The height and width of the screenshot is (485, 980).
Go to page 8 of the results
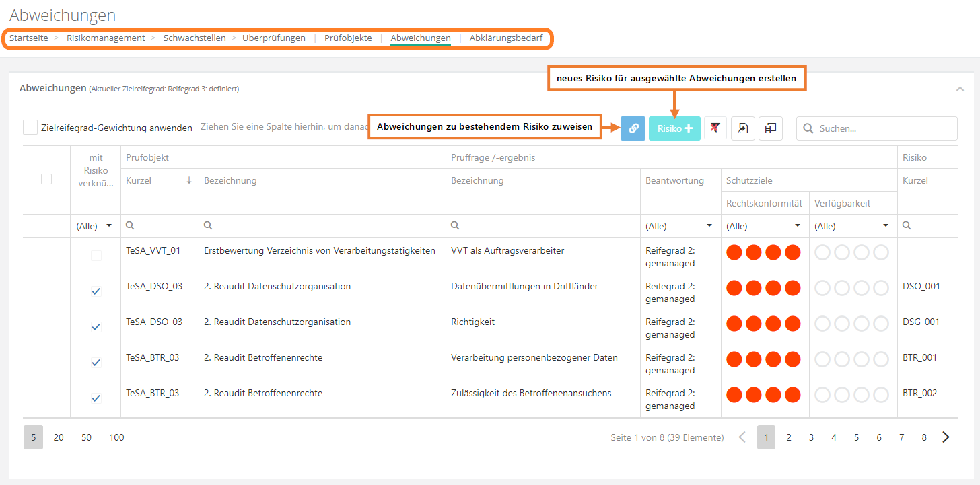[924, 437]
